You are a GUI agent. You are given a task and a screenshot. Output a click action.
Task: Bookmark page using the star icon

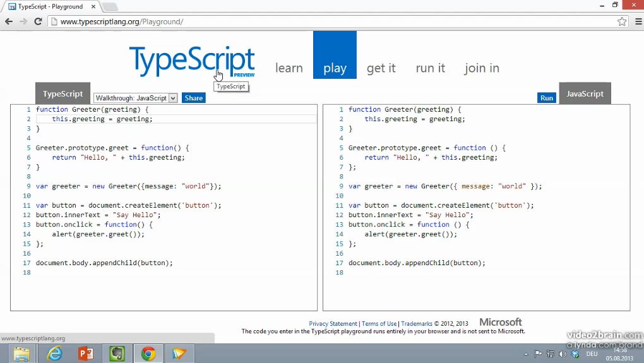click(x=622, y=21)
